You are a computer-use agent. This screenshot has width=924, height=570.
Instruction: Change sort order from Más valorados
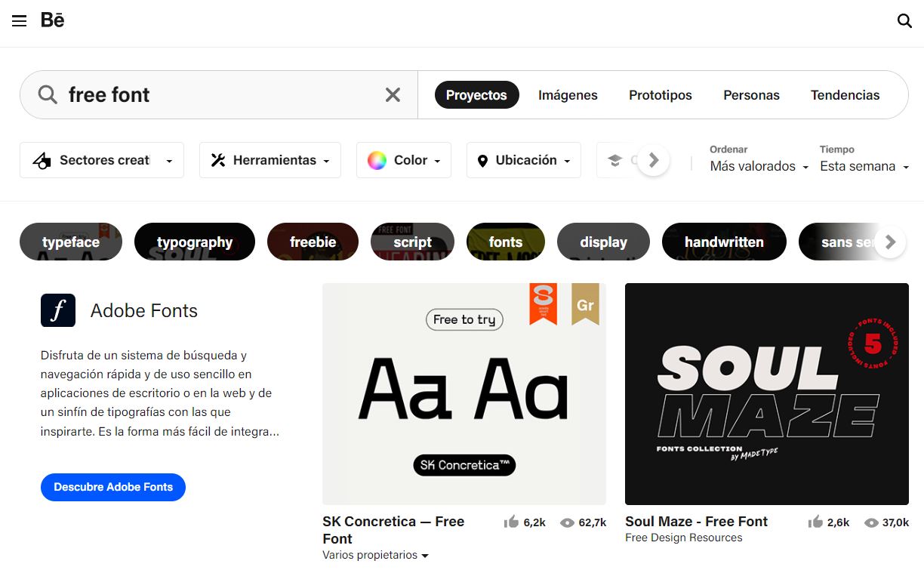(x=759, y=166)
